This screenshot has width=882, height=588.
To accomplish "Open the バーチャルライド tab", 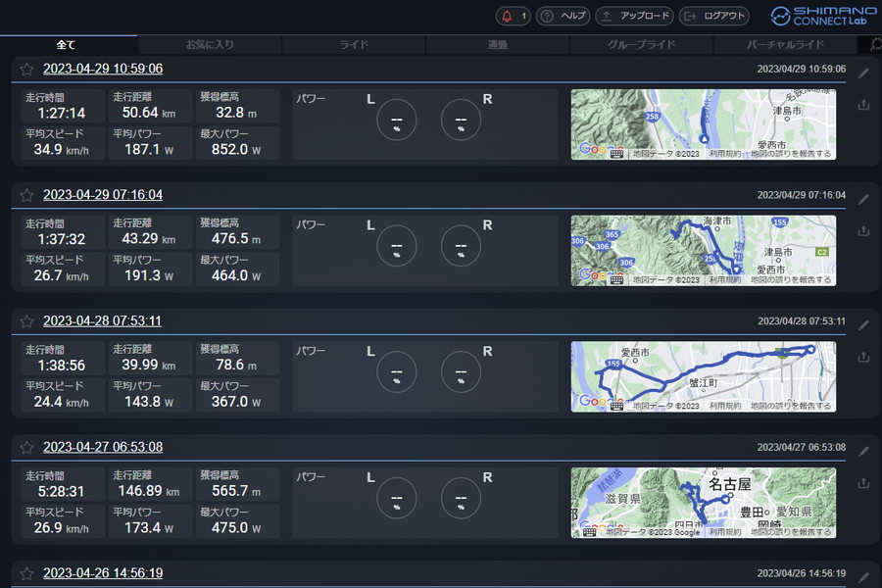I will [784, 45].
